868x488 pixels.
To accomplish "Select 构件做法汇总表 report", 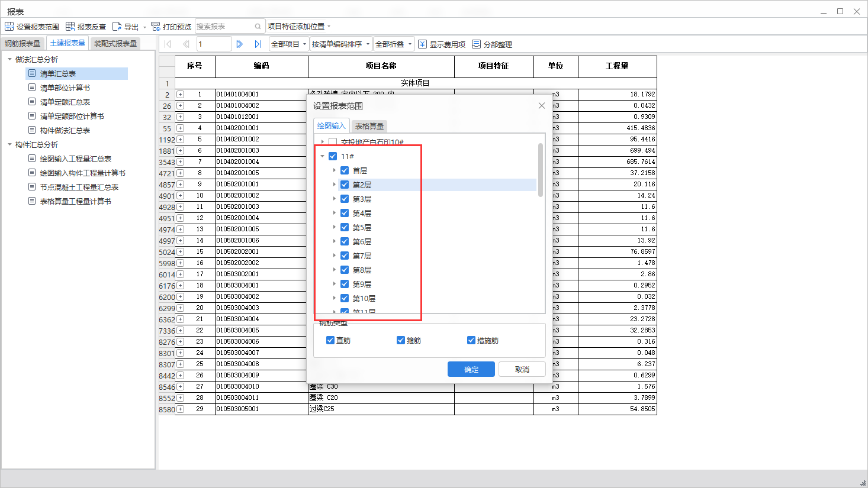I will pos(65,130).
